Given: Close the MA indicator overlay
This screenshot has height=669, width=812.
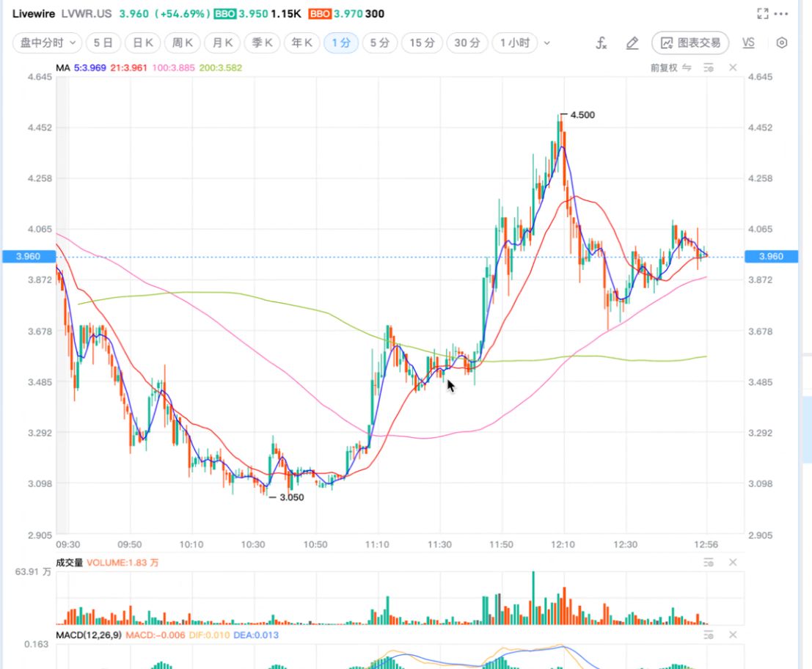Looking at the screenshot, I should pyautogui.click(x=733, y=67).
